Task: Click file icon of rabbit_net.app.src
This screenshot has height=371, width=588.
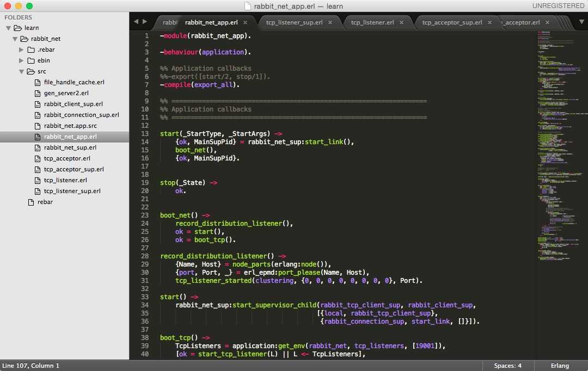Action: click(x=38, y=126)
